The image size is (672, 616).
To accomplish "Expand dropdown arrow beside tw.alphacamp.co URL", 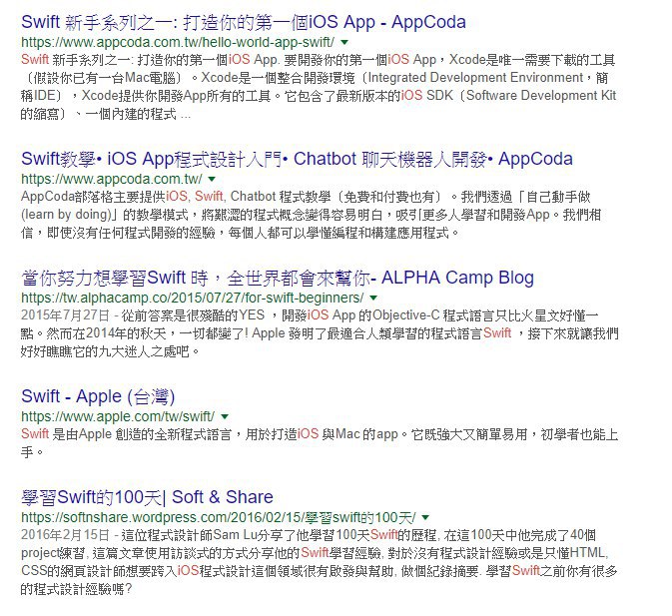I will point(373,298).
